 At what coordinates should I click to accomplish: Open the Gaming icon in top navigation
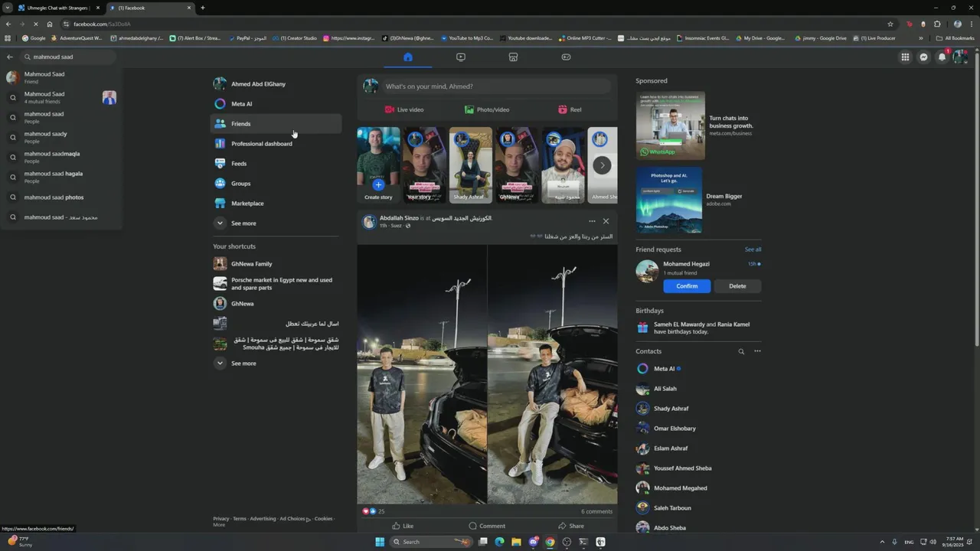(566, 57)
